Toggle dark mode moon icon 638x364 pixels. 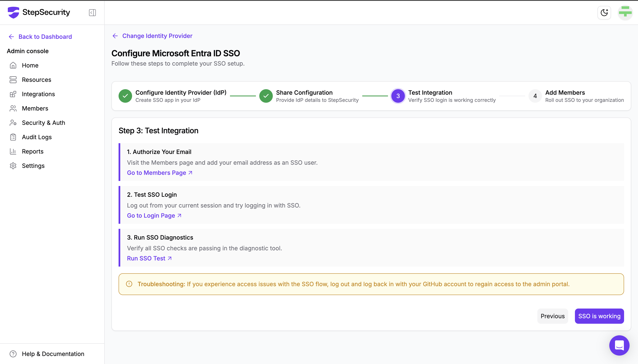(604, 12)
